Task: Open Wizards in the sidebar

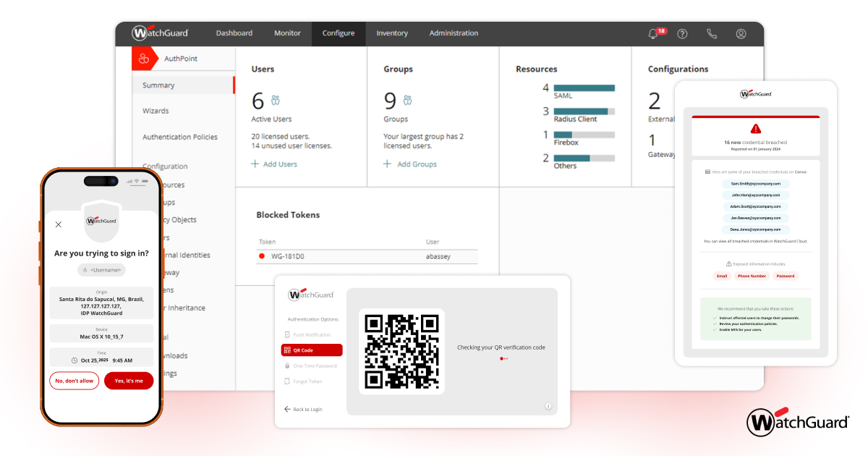Action: [156, 111]
